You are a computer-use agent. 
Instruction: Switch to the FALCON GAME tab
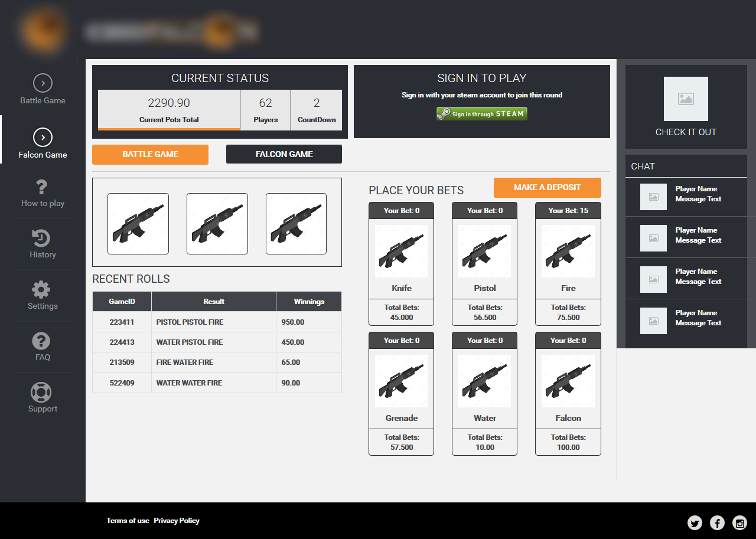click(x=284, y=154)
